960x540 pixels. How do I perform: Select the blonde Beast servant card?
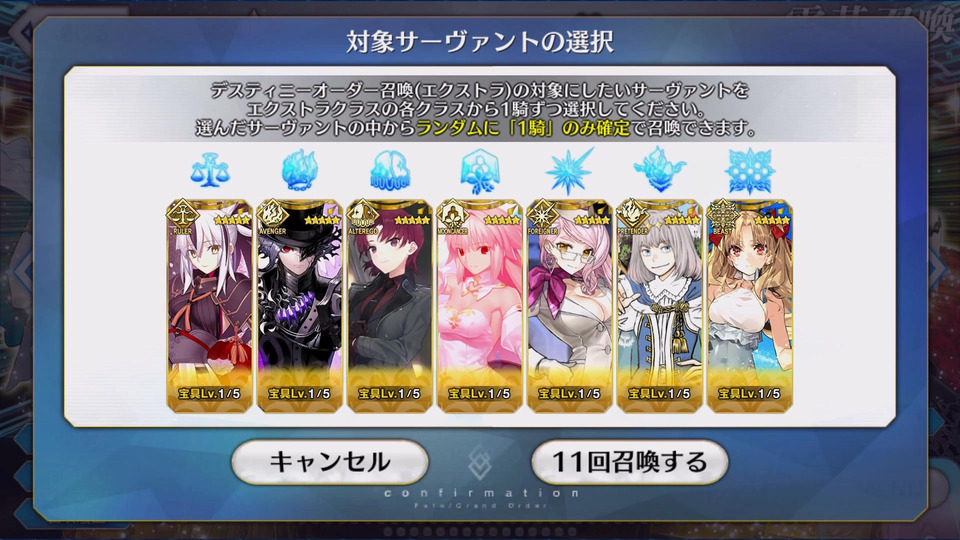point(749,306)
